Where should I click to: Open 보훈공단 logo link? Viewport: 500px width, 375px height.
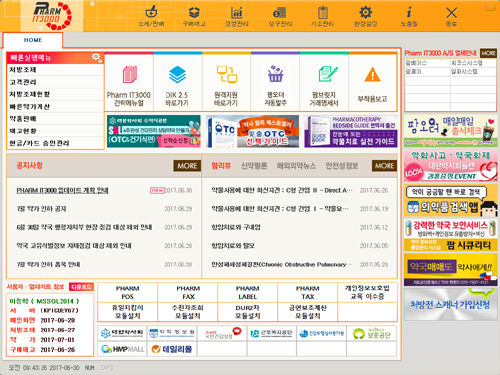pos(371,333)
